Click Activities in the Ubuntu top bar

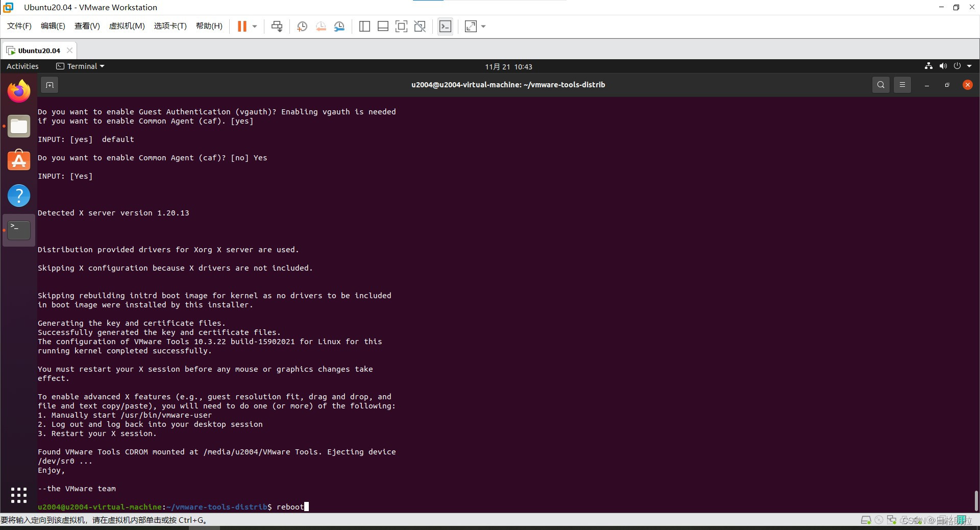pos(22,66)
